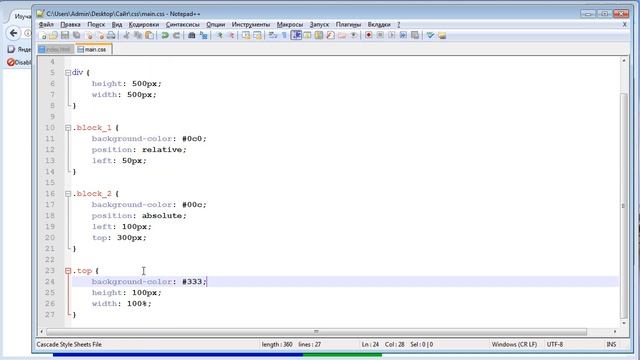Open the Плагины menu

click(x=348, y=24)
